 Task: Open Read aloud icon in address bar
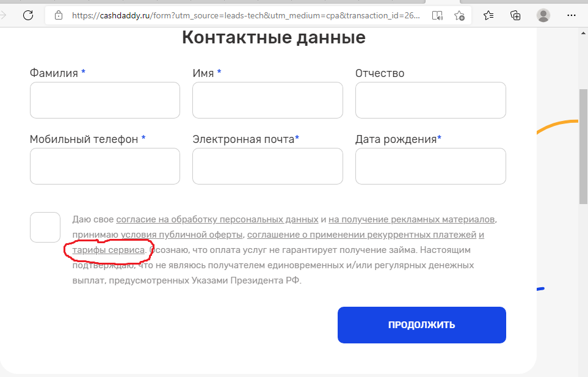point(437,15)
